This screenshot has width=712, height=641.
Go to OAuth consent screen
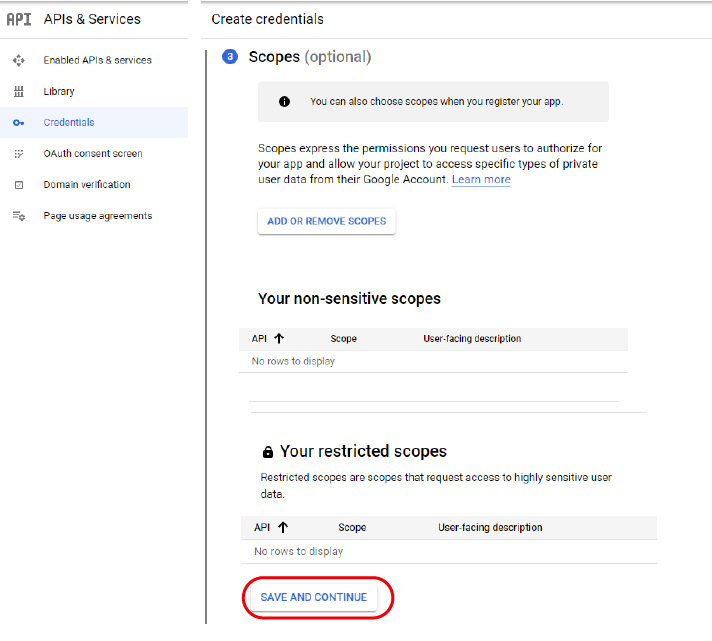(x=93, y=154)
